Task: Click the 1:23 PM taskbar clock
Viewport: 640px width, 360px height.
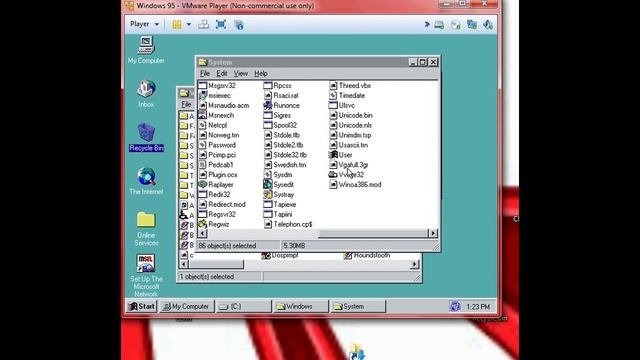Action: click(478, 307)
